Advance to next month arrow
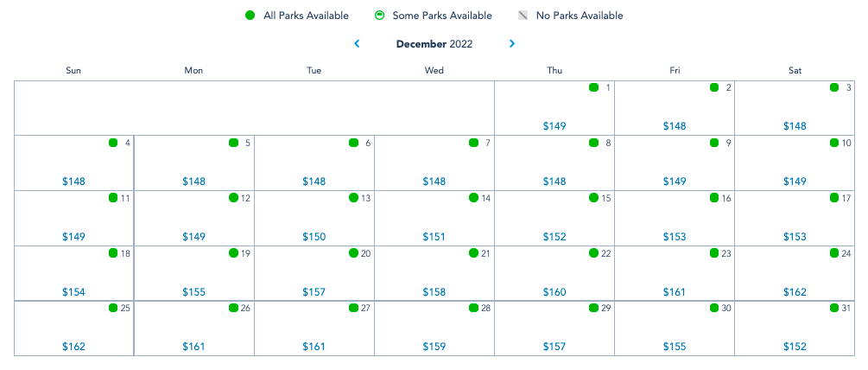This screenshot has width=868, height=370. [x=512, y=44]
